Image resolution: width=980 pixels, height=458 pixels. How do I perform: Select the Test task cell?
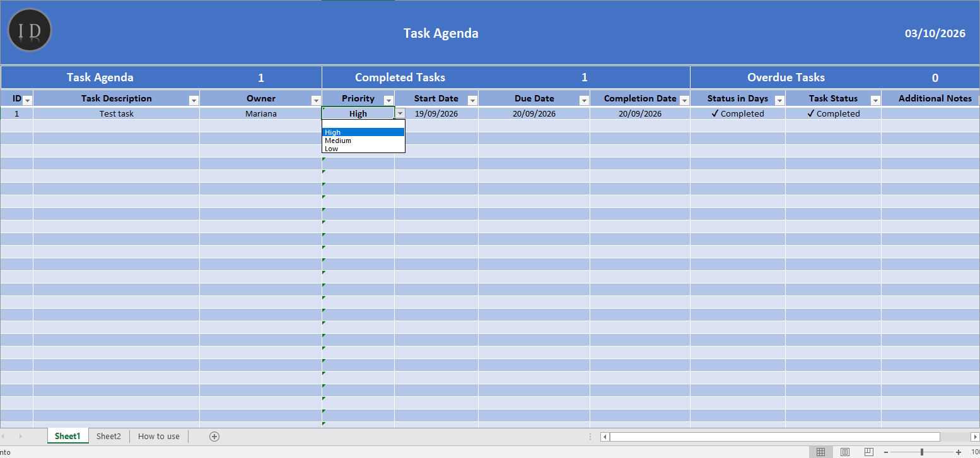pos(117,114)
